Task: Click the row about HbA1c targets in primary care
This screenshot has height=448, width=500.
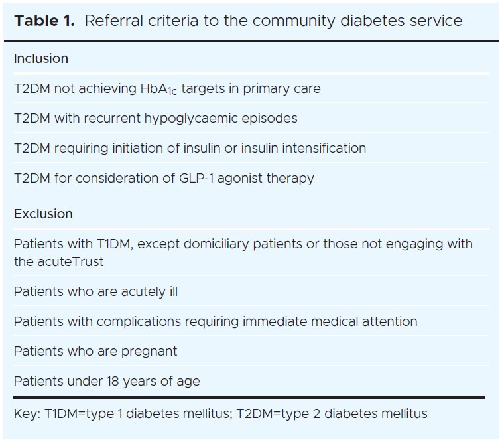Action: [167, 88]
